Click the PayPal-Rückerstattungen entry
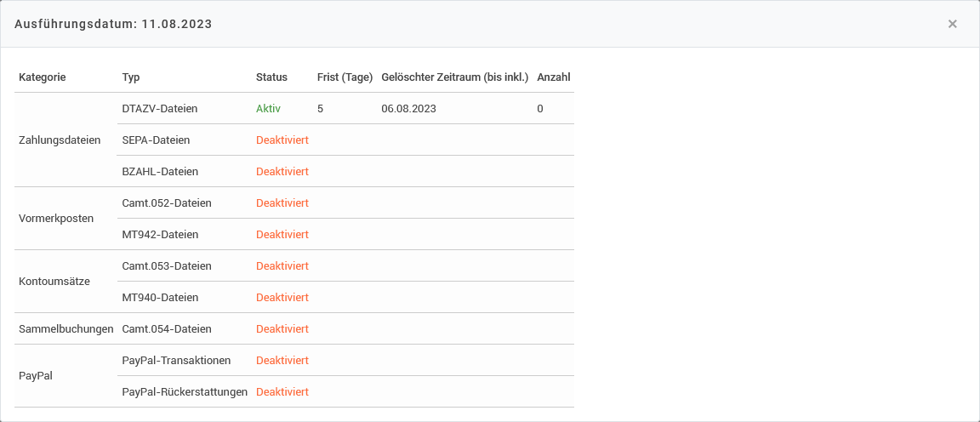Screen dimensions: 980x422 (x=185, y=392)
